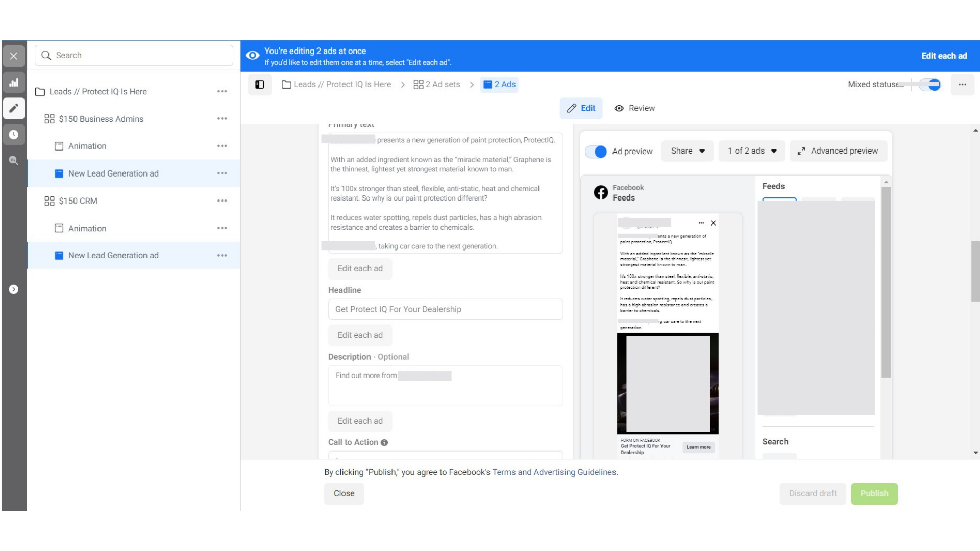Click Learn more in ad preview
The width and height of the screenshot is (980, 551).
point(698,447)
